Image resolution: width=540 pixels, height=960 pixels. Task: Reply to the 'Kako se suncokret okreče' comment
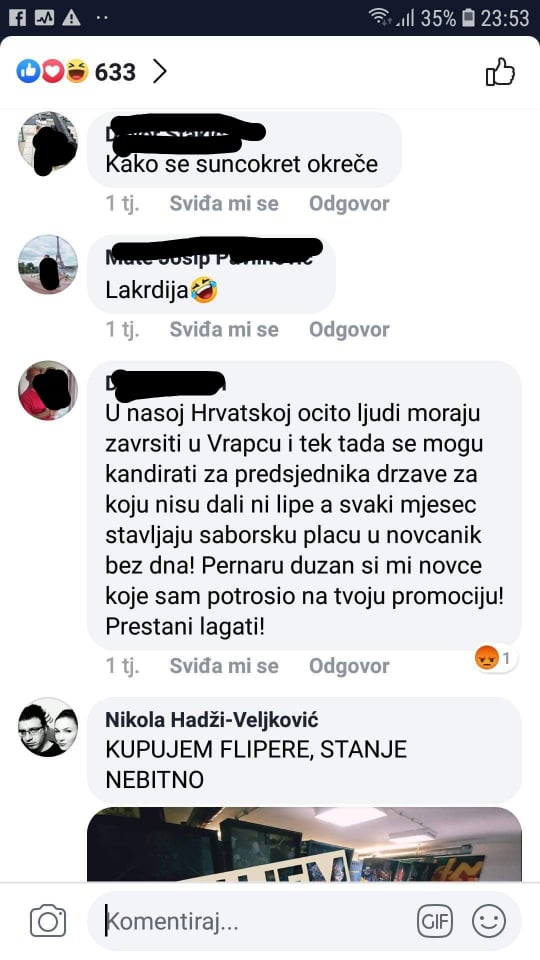(349, 203)
